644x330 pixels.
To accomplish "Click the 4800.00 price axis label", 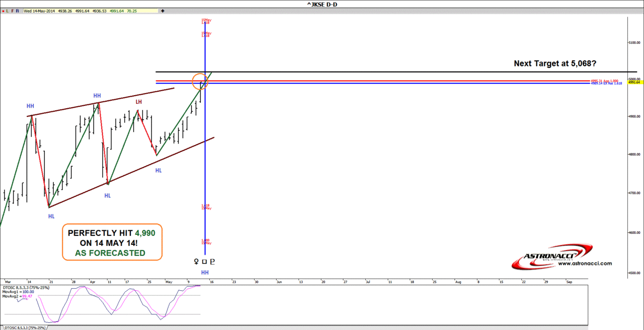I will pyautogui.click(x=634, y=155).
